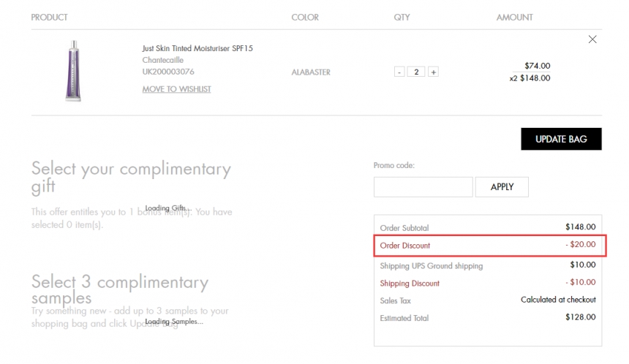Viewport: 629px width, 364px height.
Task: Click the product code UK200003076
Action: 168,72
